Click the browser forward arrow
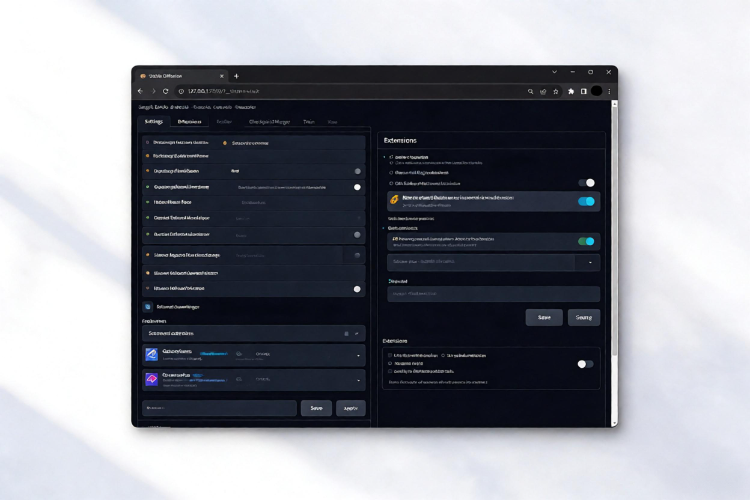The width and height of the screenshot is (750, 500). pos(153,91)
